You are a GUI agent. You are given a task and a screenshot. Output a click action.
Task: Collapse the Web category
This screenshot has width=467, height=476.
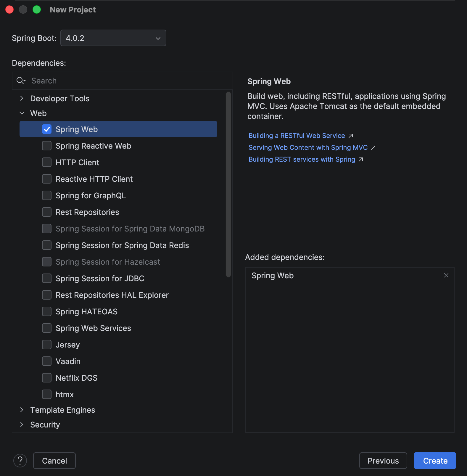click(x=22, y=113)
